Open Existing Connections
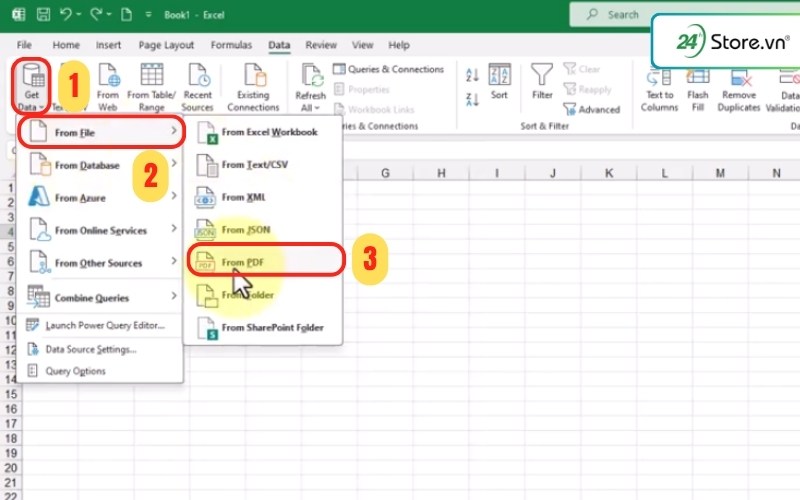Image resolution: width=800 pixels, height=500 pixels. (x=253, y=86)
